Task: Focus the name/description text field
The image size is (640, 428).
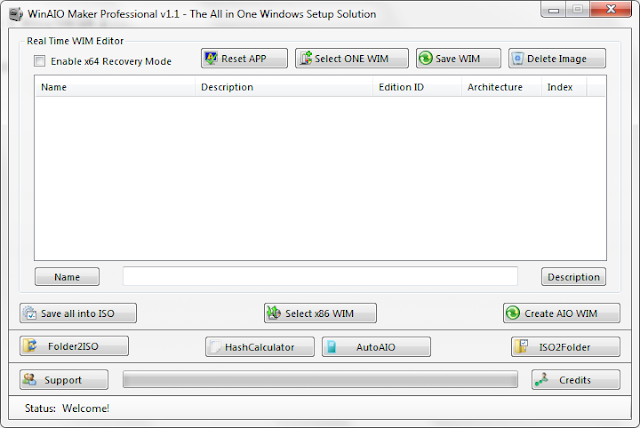Action: [x=320, y=276]
